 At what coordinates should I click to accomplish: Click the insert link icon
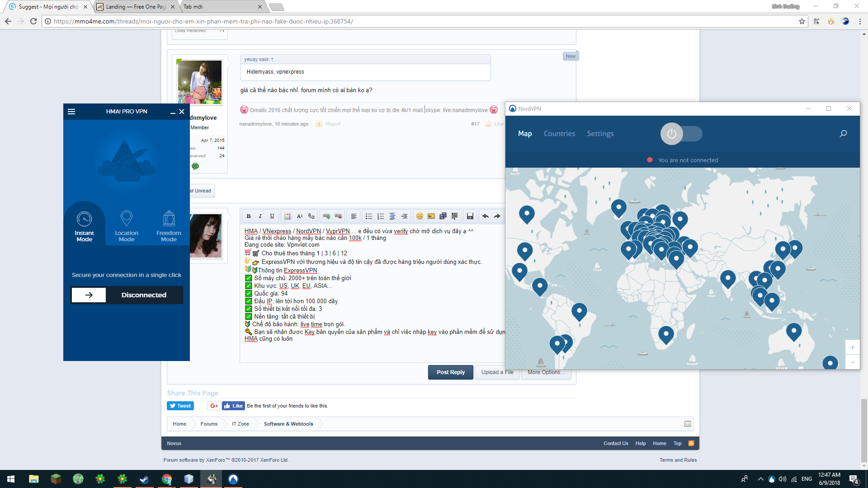pos(326,216)
